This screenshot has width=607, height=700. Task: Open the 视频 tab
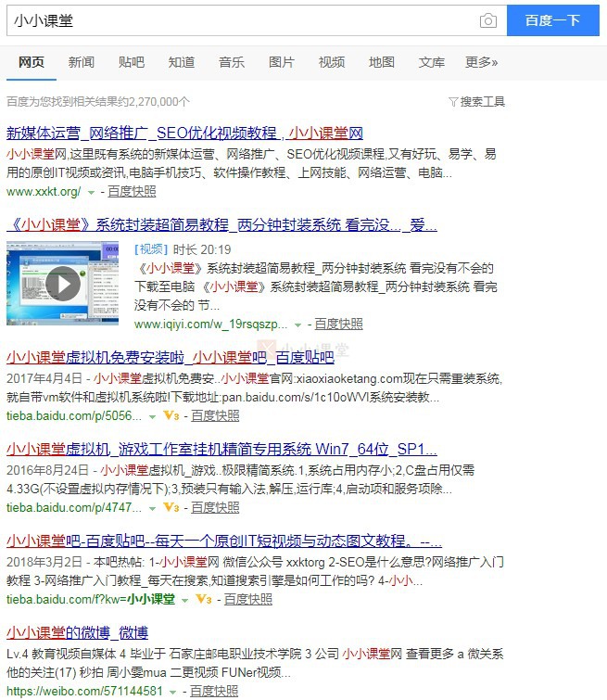coord(332,62)
